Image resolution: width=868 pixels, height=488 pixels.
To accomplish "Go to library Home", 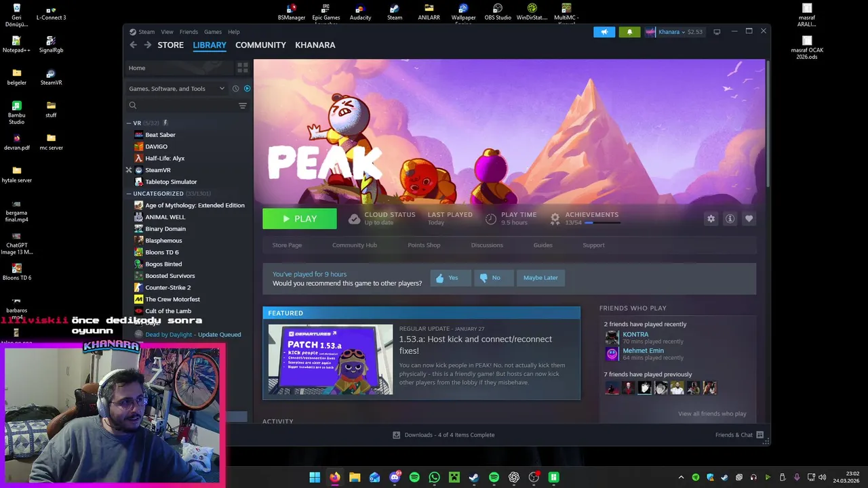I will (178, 68).
